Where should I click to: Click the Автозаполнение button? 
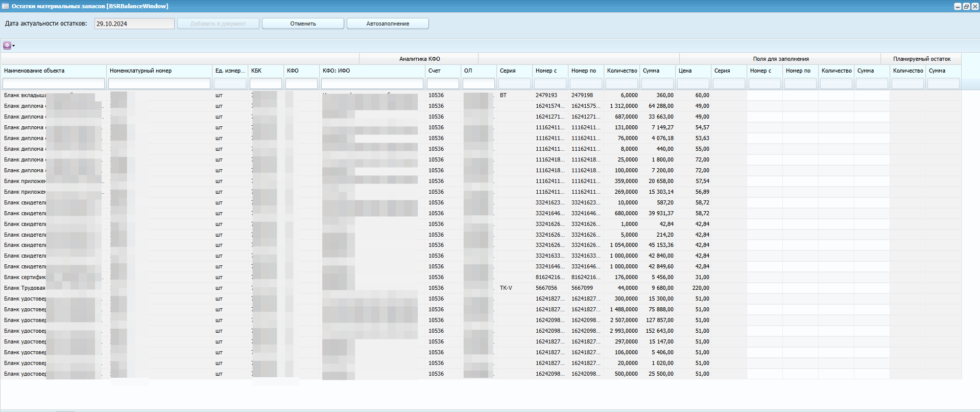pyautogui.click(x=388, y=24)
